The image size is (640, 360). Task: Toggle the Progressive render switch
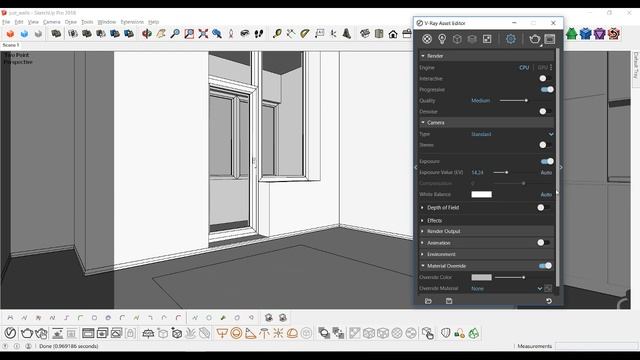(x=547, y=89)
